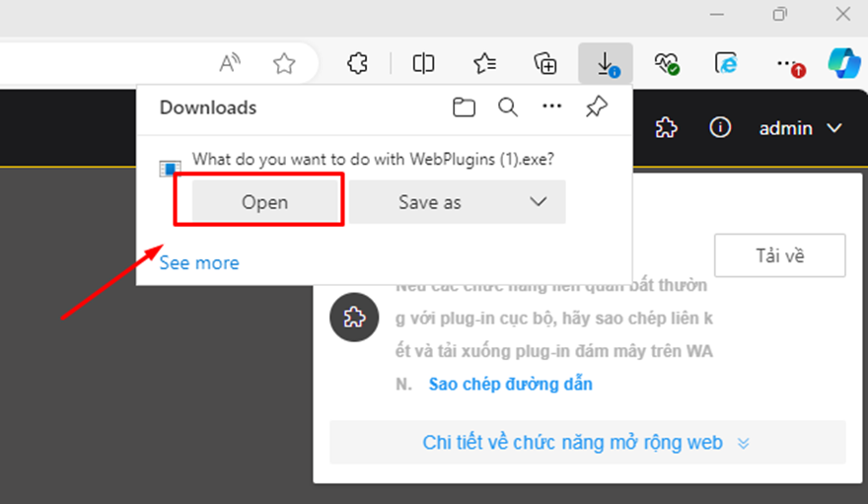
Task: Add page to favorites with star icon
Action: pos(284,64)
